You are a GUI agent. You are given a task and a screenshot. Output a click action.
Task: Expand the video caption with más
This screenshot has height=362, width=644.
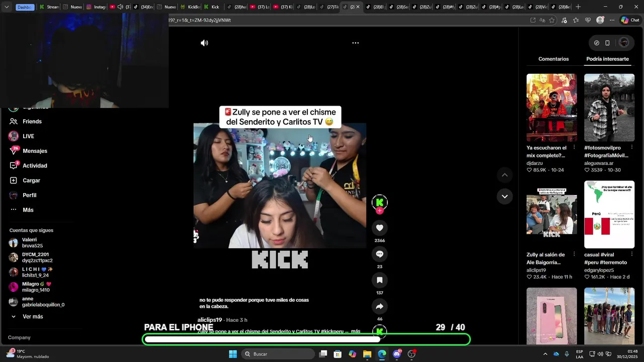point(356,331)
